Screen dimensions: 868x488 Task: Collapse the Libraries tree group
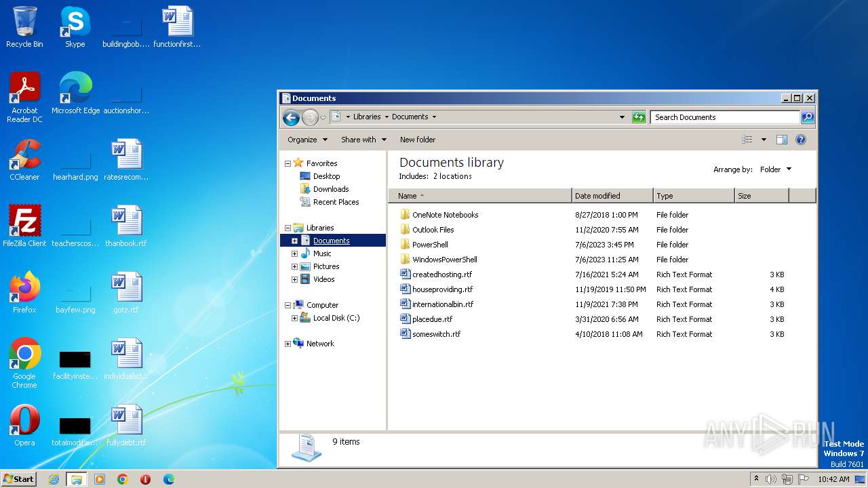[288, 228]
